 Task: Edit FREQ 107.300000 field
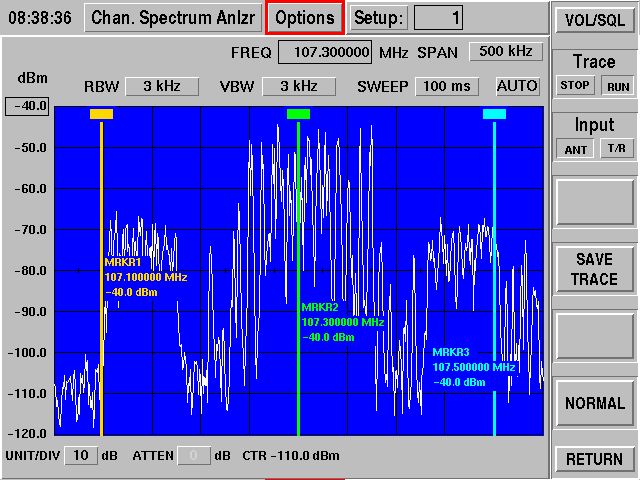[x=325, y=52]
